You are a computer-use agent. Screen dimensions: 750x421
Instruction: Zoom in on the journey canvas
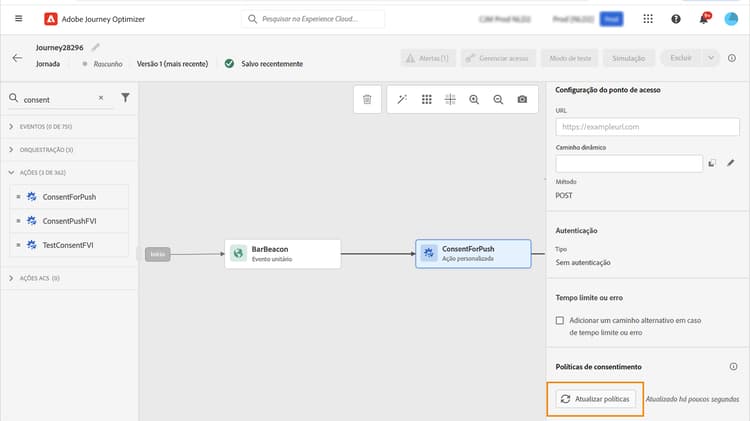pos(474,99)
